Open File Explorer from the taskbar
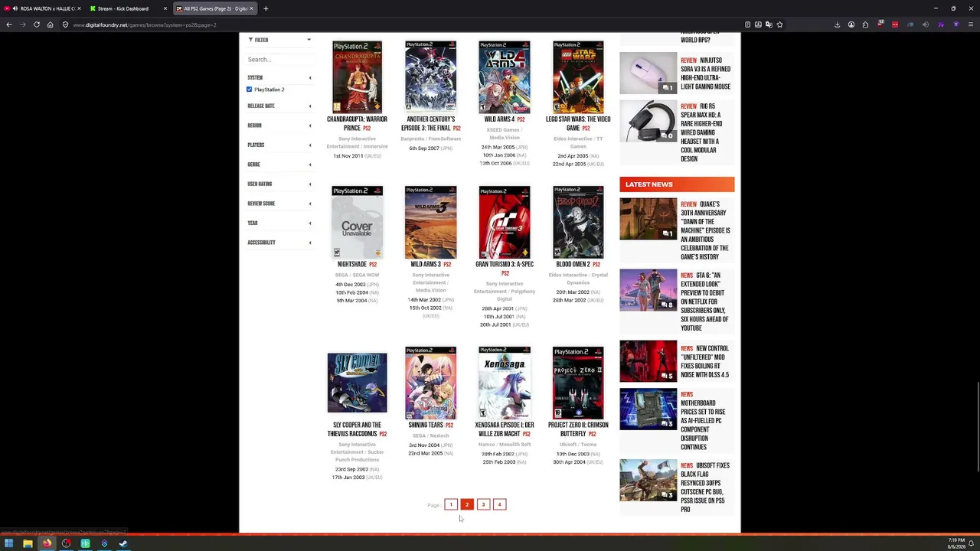The image size is (980, 551). tap(28, 544)
